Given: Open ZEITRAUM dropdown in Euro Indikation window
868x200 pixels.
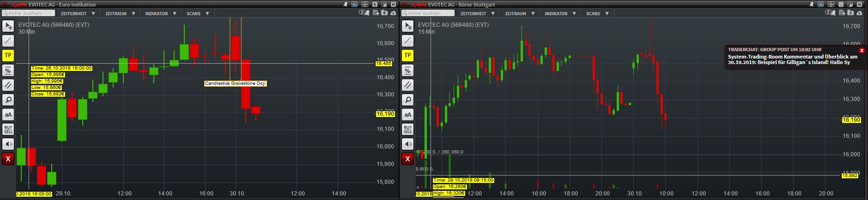Looking at the screenshot, I should pyautogui.click(x=120, y=13).
